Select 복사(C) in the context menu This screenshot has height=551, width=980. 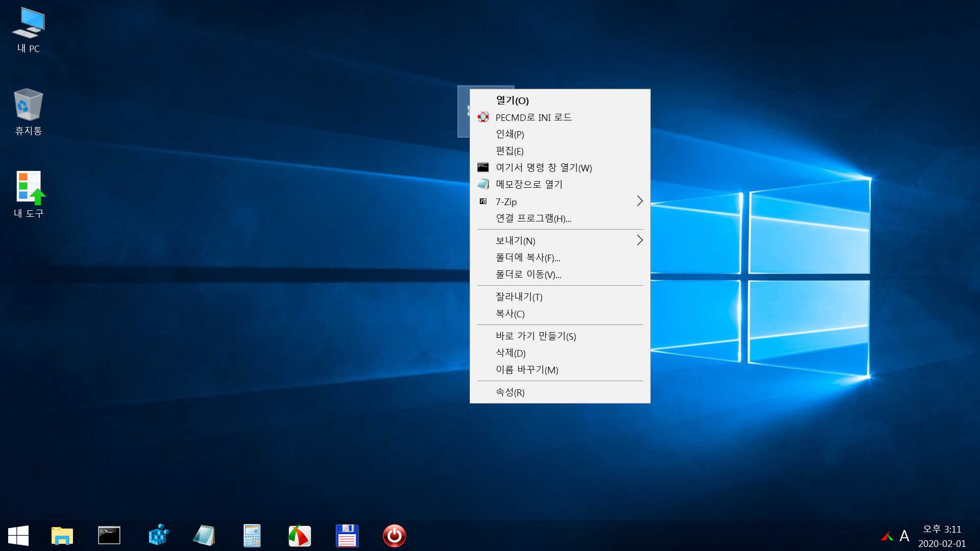(x=560, y=314)
